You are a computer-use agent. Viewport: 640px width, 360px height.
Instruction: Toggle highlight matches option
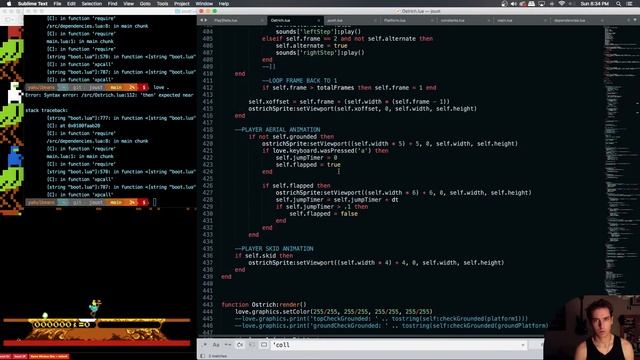pos(264,345)
